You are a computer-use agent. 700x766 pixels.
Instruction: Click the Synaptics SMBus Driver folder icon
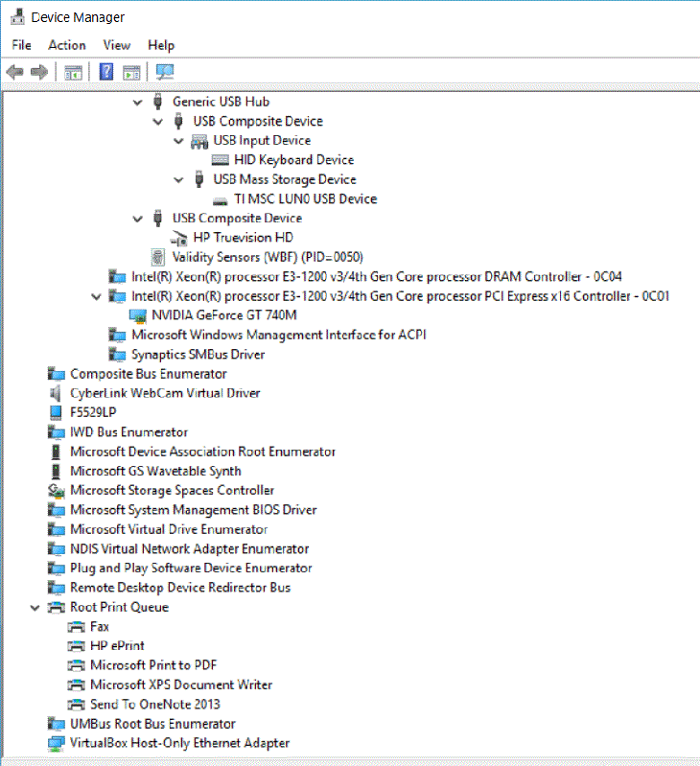click(117, 354)
